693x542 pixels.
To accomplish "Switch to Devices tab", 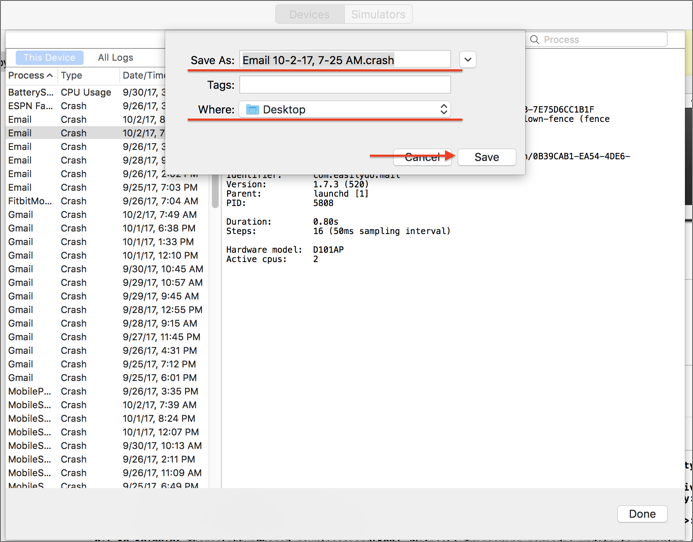I will tap(309, 14).
